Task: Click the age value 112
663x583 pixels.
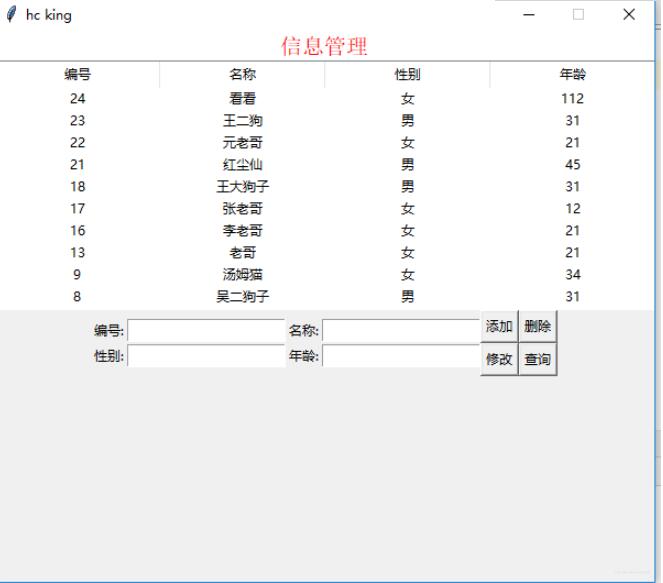Action: tap(573, 99)
